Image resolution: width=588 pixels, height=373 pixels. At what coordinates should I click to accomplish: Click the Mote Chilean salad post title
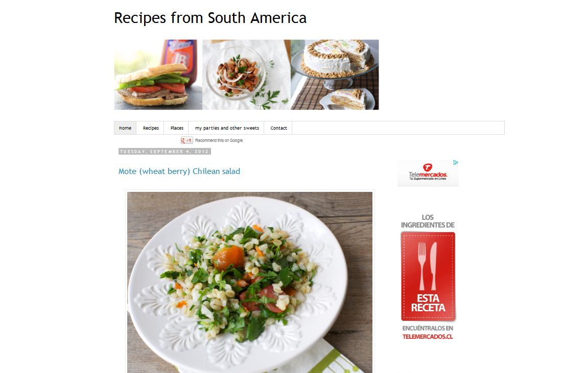point(179,171)
